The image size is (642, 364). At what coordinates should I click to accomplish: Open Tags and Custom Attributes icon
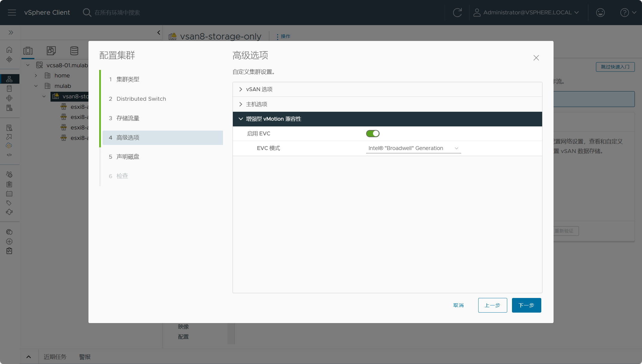9,203
